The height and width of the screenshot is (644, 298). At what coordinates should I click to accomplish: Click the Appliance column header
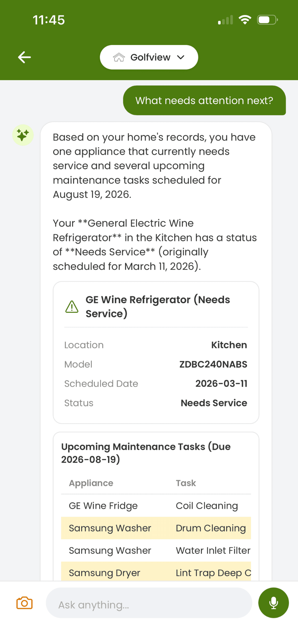tap(91, 483)
